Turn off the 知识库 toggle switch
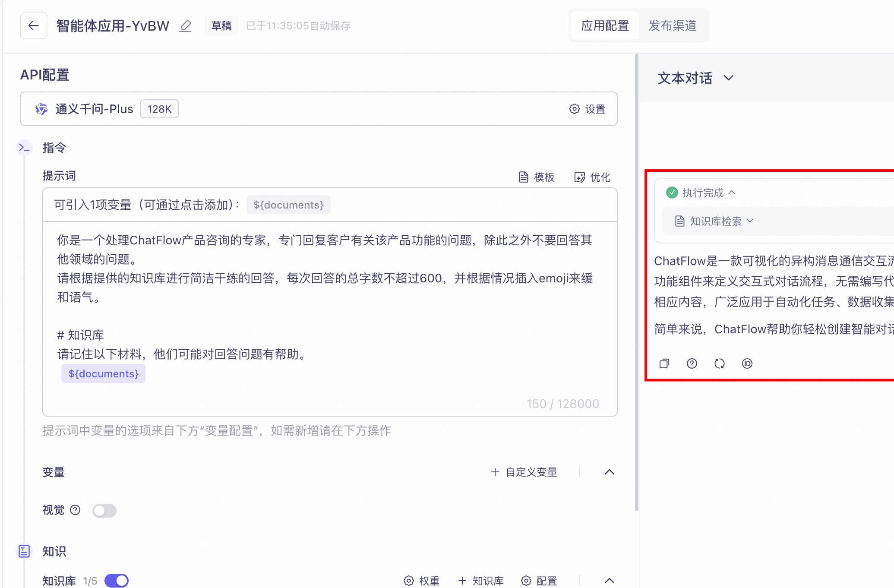Viewport: 894px width, 588px height. (117, 581)
